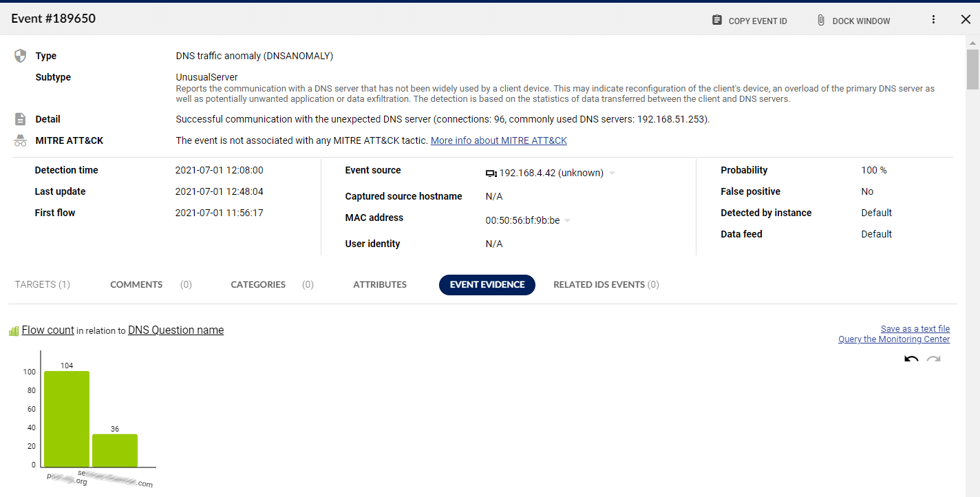
Task: Open the three-dot more options menu
Action: (x=933, y=20)
